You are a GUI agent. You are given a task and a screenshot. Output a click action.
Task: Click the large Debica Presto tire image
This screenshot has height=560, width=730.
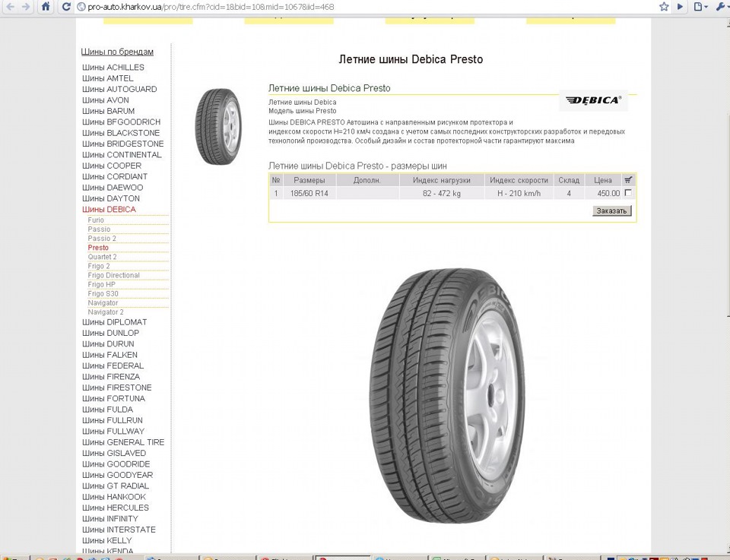[447, 395]
